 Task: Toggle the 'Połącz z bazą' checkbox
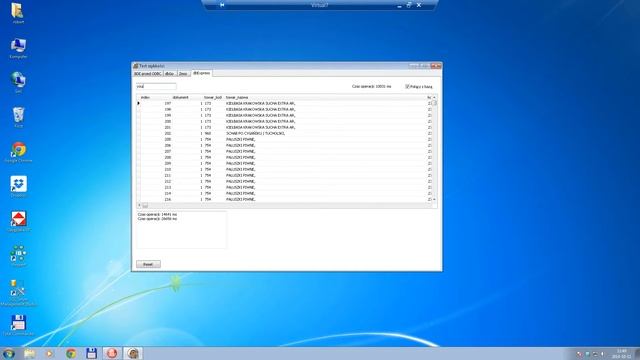tap(407, 87)
